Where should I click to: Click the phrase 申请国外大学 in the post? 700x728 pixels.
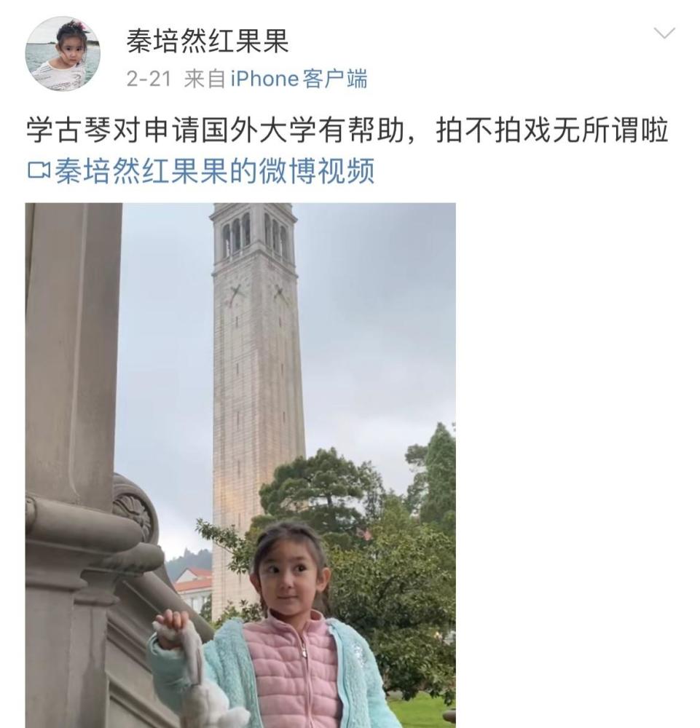point(231,130)
